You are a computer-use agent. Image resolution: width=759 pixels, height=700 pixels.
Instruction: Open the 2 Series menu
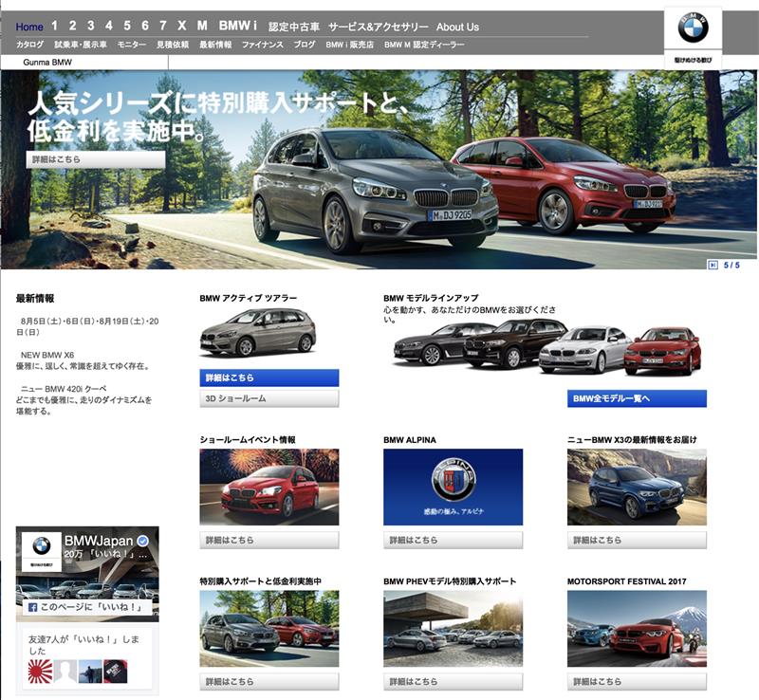tap(73, 26)
